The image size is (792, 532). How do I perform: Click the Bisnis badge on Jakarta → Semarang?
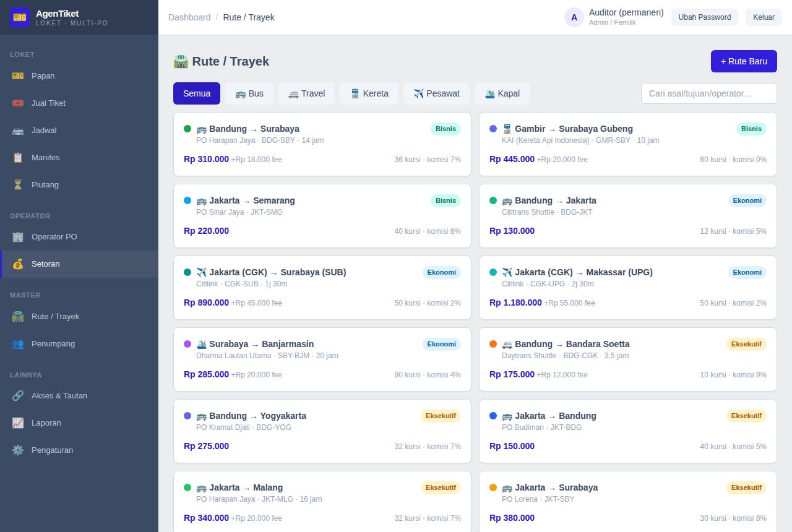pyautogui.click(x=445, y=200)
